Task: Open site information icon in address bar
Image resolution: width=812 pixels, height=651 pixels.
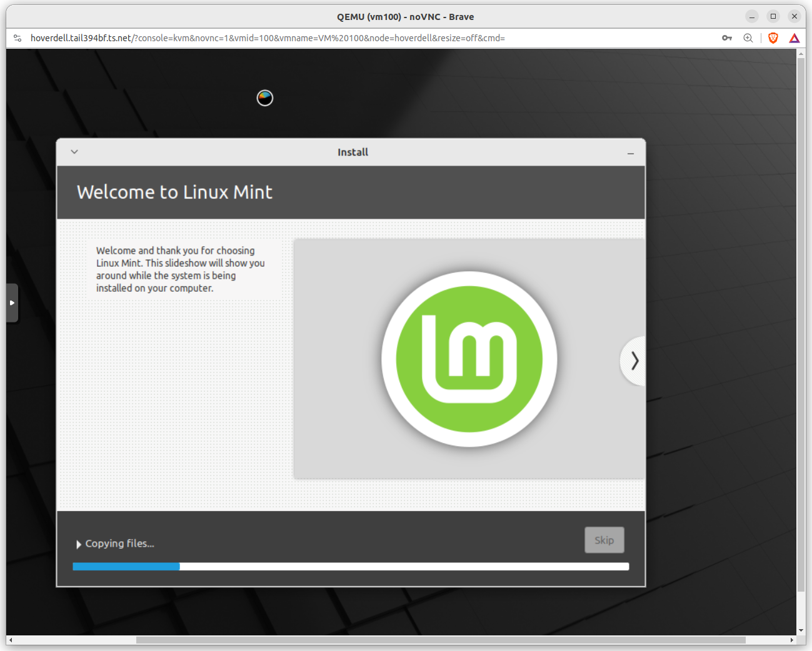Action: [18, 38]
